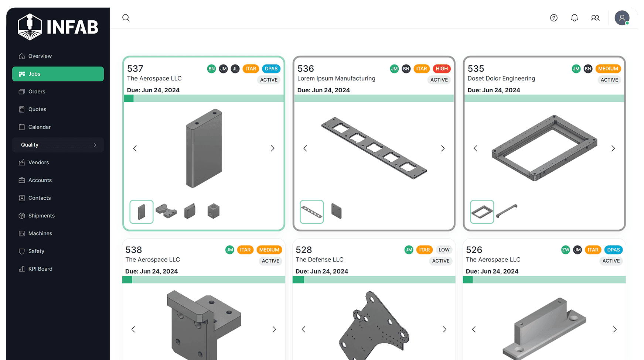
Task: Click the progress bar on job 528
Action: tap(374, 280)
